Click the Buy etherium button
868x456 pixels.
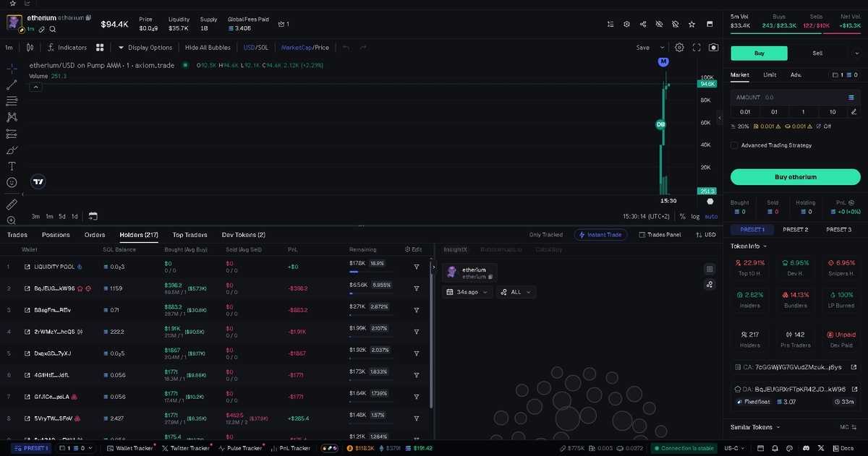click(796, 177)
